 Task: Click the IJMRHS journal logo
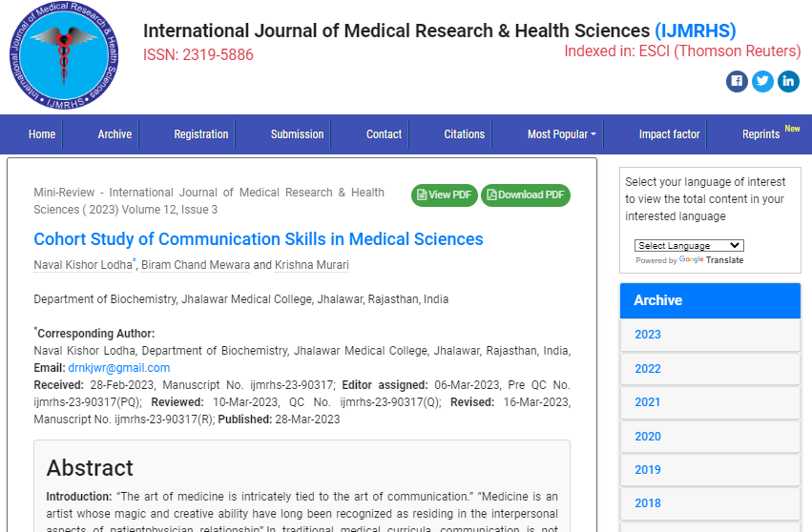[64, 55]
